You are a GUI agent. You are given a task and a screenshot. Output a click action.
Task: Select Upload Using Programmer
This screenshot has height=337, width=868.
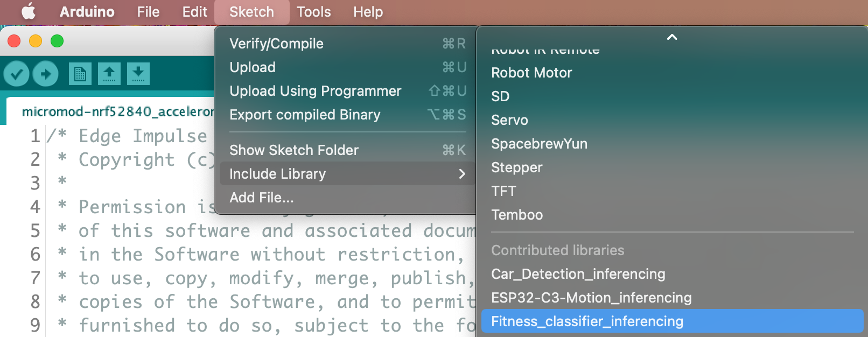346,91
